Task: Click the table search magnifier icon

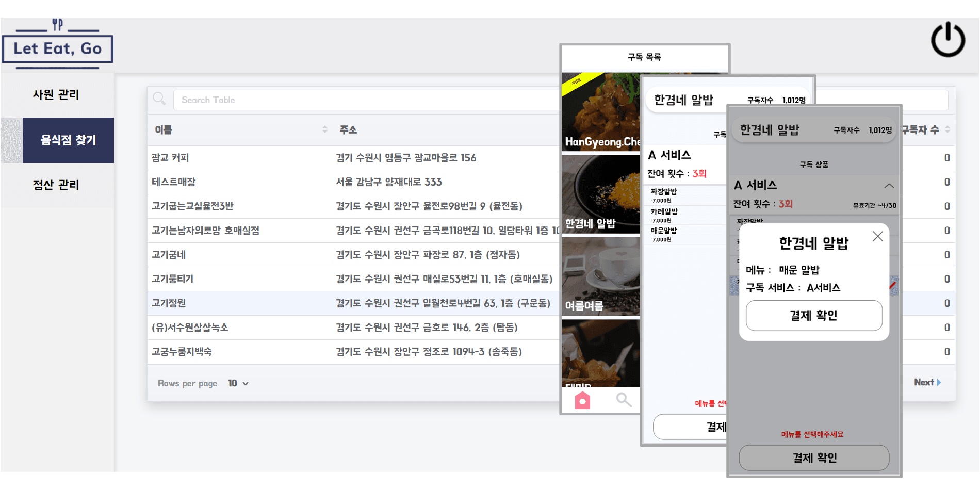Action: (159, 99)
